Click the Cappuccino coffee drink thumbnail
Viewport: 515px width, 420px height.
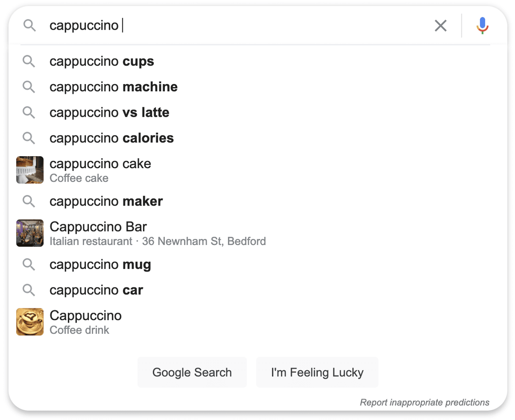[x=30, y=322]
